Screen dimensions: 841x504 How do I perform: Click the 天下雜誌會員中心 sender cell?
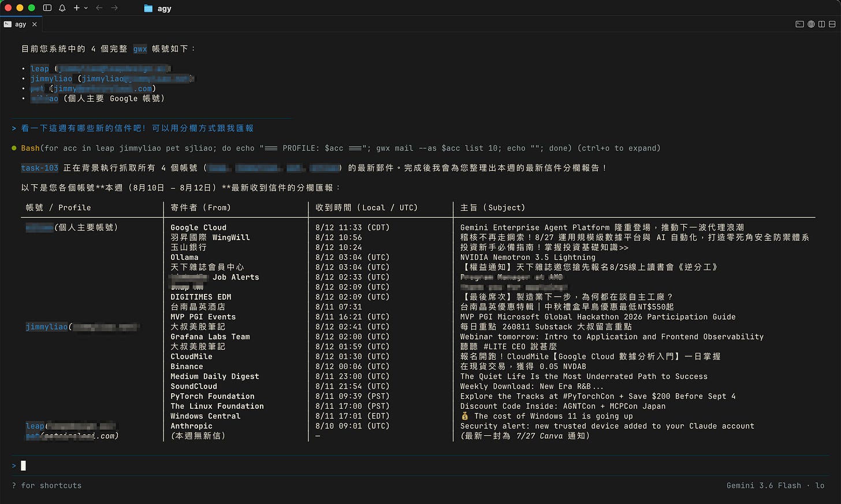click(207, 267)
